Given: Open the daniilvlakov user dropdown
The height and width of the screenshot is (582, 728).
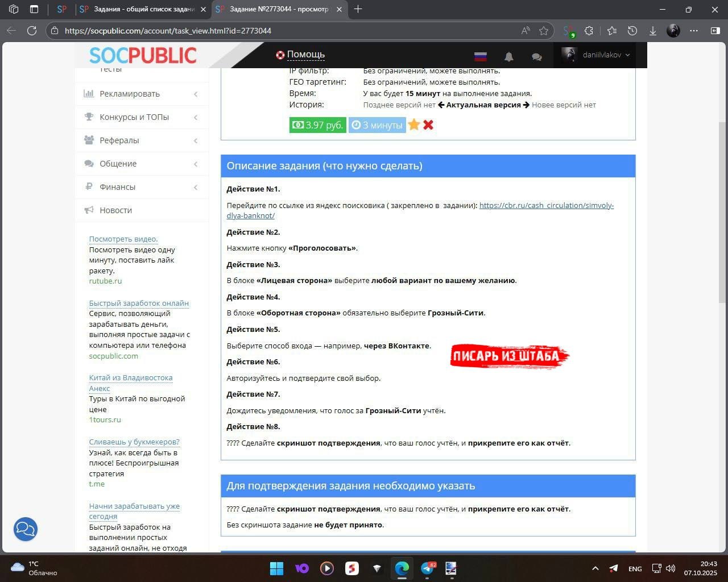Looking at the screenshot, I should pos(595,55).
